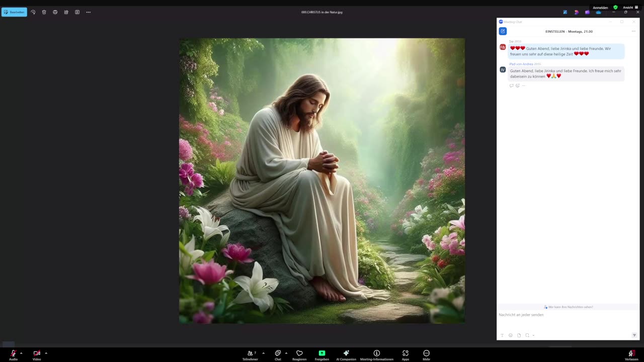Reply to Andrea's message with reply icon
This screenshot has height=362, width=644.
point(512,85)
